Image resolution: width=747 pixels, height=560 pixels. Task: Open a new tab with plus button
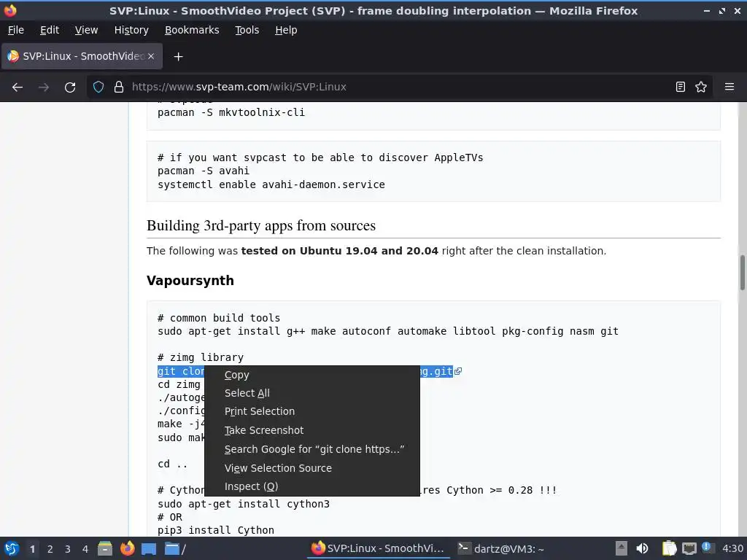(178, 57)
